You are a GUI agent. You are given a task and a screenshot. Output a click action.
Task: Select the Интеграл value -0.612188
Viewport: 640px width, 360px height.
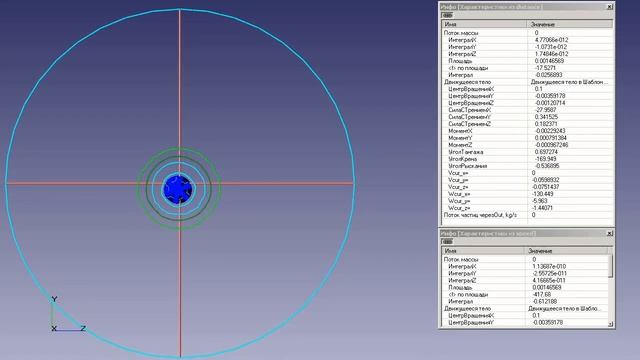544,301
